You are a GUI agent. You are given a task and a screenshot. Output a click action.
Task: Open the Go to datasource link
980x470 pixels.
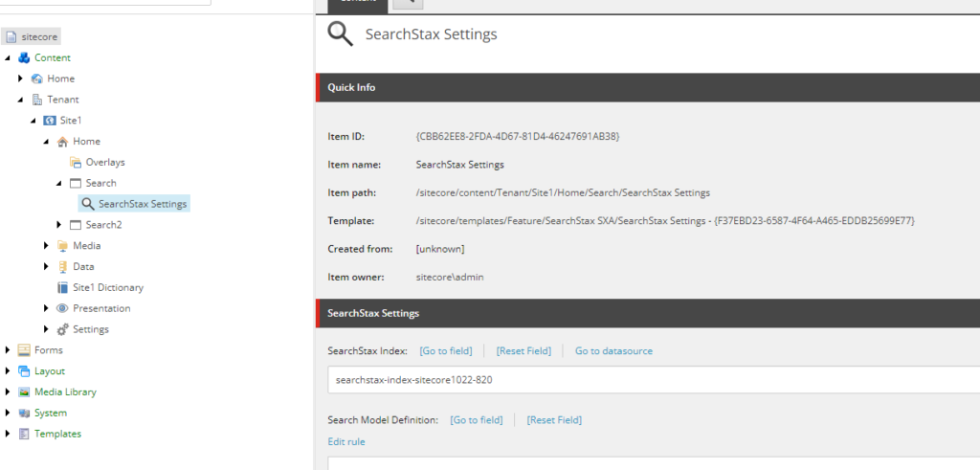[x=613, y=351]
